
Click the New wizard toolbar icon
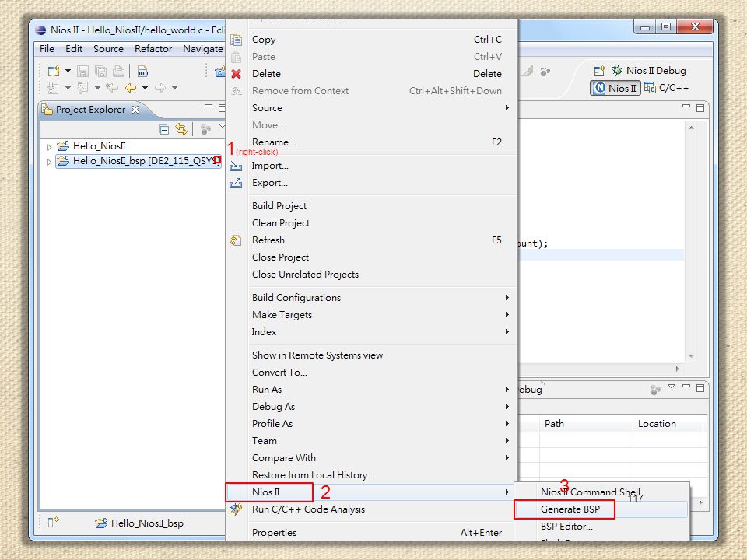54,71
